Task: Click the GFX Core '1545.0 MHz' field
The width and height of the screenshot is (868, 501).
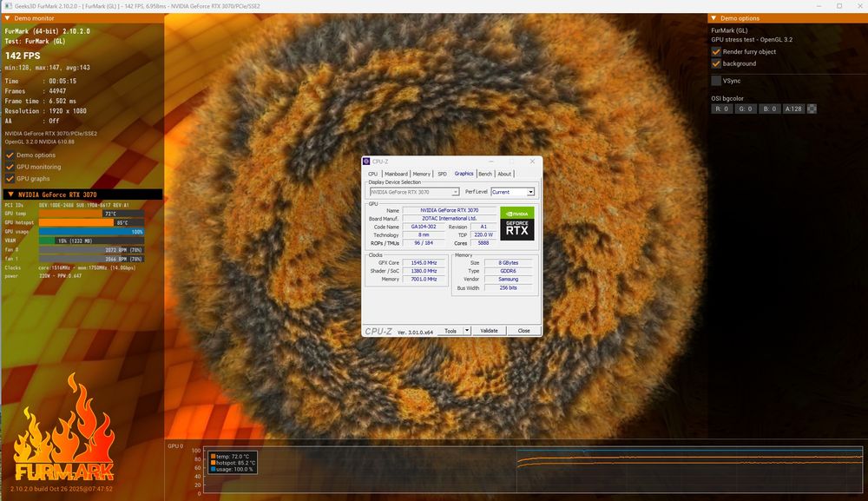Action: tap(424, 263)
